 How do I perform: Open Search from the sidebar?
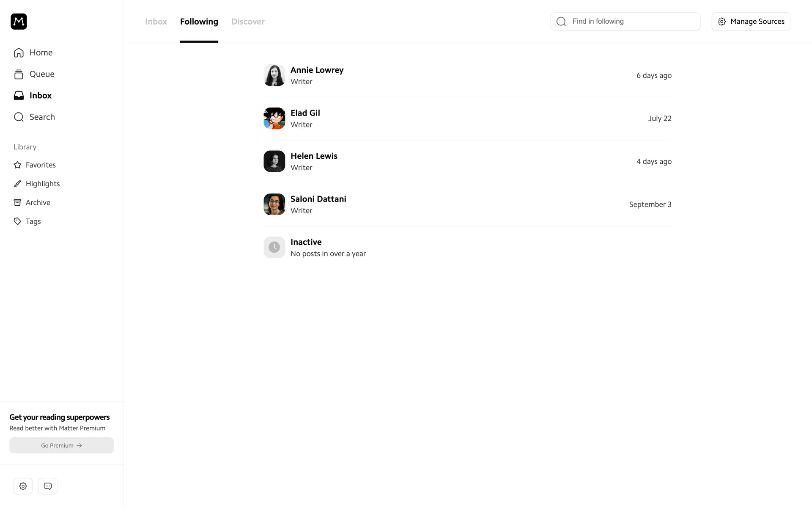pos(42,117)
